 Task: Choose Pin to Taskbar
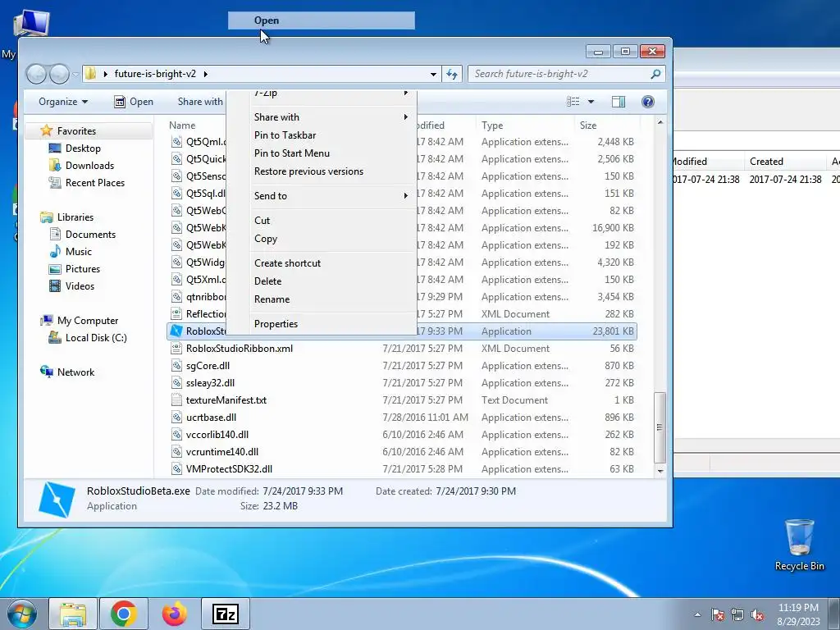click(332, 135)
